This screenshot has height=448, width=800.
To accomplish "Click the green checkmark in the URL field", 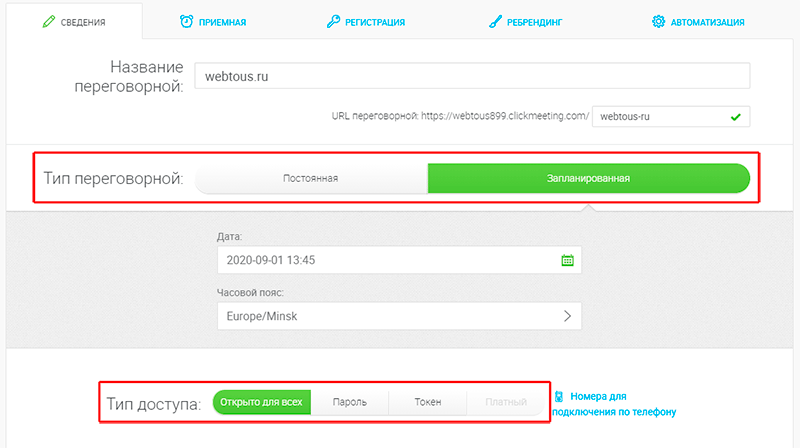I will click(735, 117).
